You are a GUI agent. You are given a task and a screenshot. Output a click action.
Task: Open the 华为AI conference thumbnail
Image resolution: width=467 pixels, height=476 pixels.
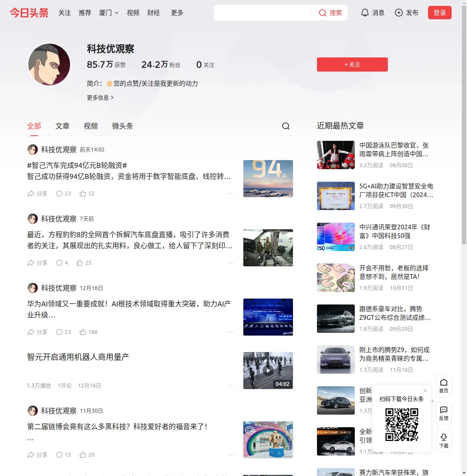click(268, 317)
